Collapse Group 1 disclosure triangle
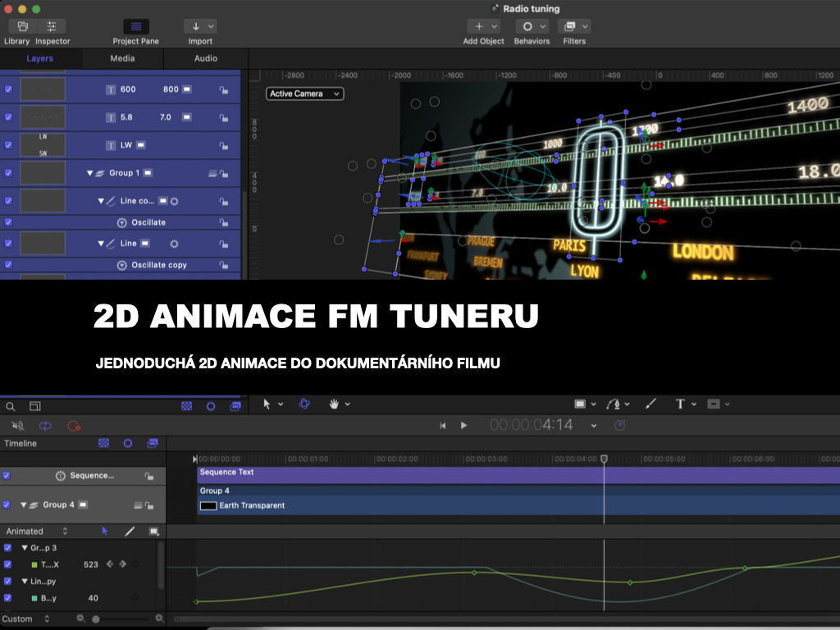The width and height of the screenshot is (840, 630). pyautogui.click(x=90, y=173)
